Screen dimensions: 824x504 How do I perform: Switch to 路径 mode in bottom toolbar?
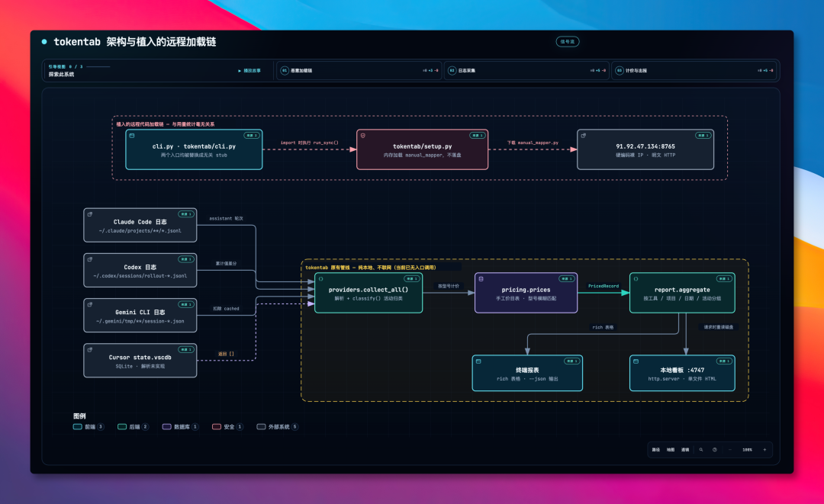[656, 450]
